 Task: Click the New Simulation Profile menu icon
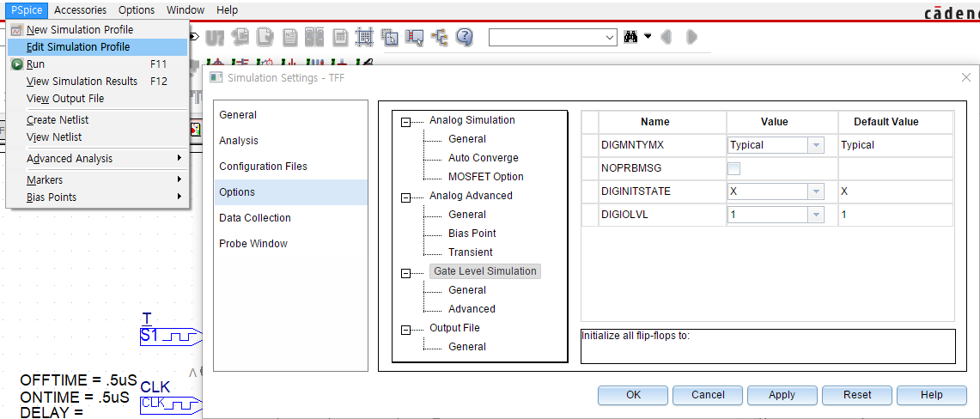point(17,29)
